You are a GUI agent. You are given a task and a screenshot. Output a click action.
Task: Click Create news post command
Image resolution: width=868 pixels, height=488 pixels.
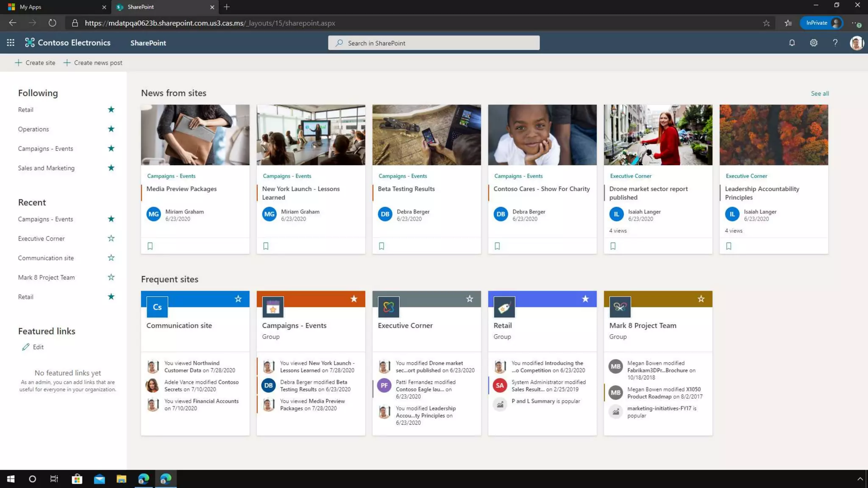pyautogui.click(x=93, y=63)
